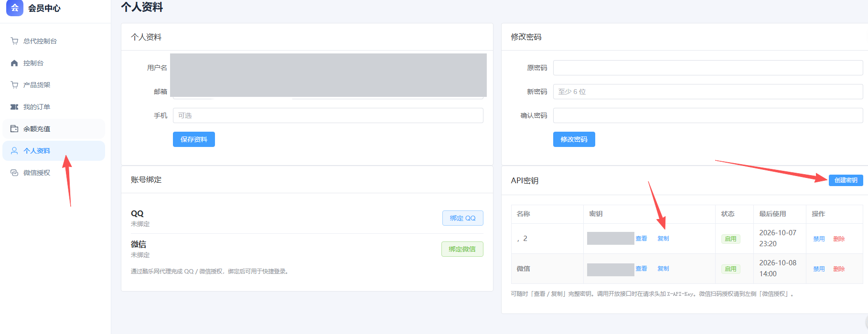Screen dimensions: 868x334
Task: Go to 控制台 menu item
Action: point(54,63)
